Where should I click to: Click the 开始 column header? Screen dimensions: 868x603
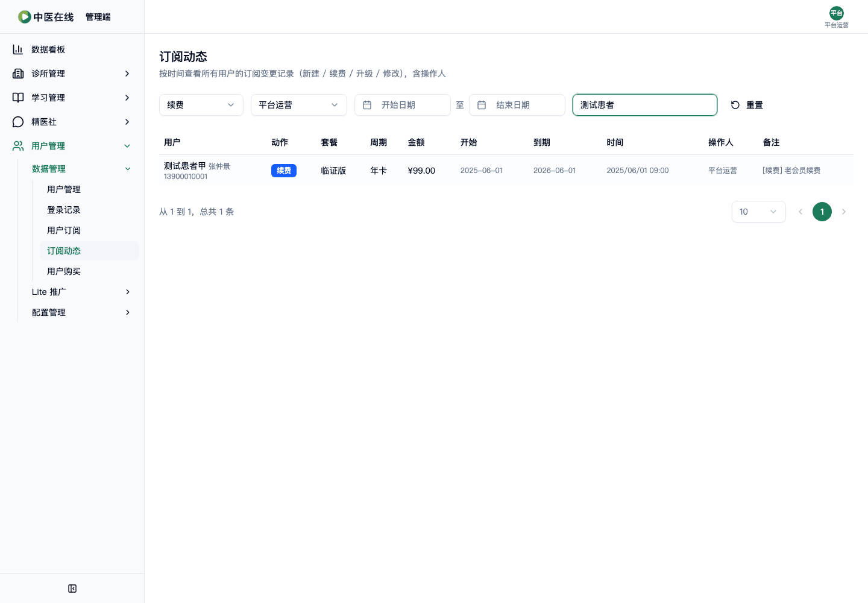[x=469, y=142]
